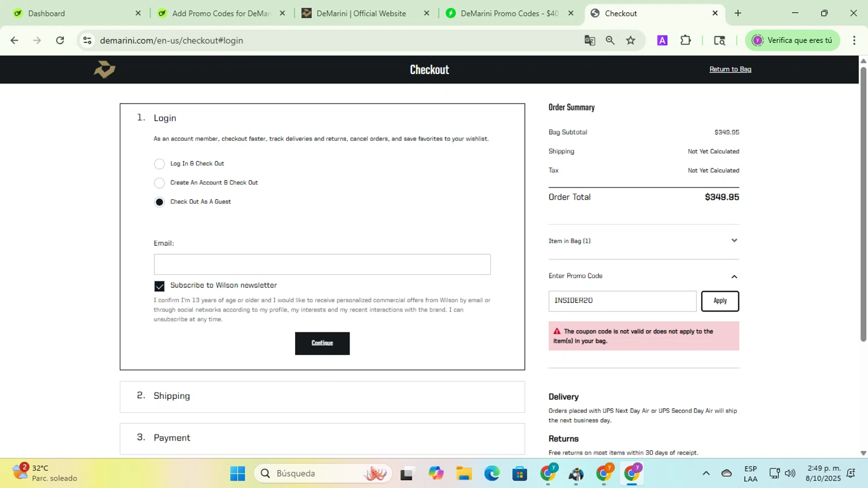Click the browser address bar URL

tap(171, 41)
